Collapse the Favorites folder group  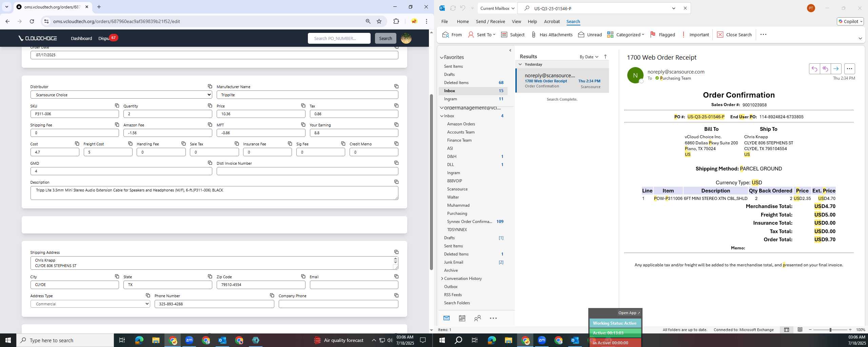tap(442, 58)
